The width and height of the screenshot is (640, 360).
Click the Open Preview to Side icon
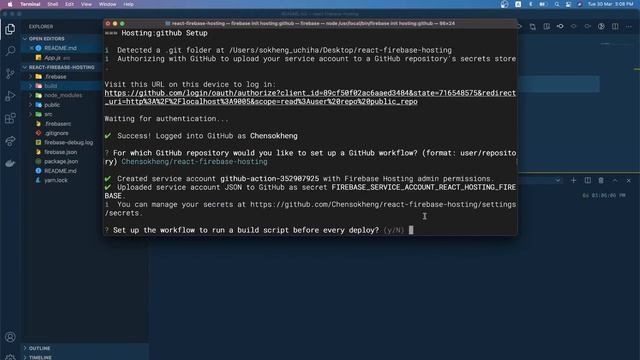(546, 27)
